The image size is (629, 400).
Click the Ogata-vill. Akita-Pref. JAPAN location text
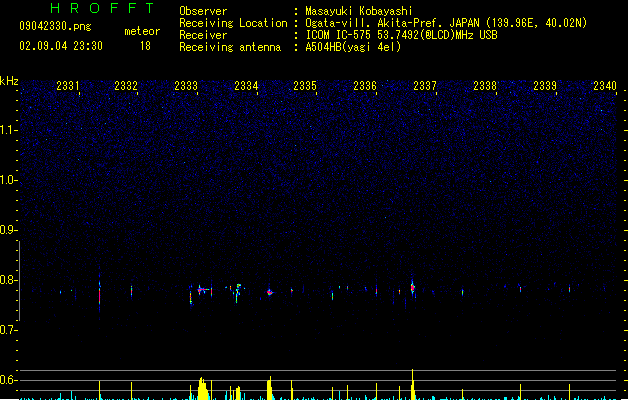click(x=446, y=23)
